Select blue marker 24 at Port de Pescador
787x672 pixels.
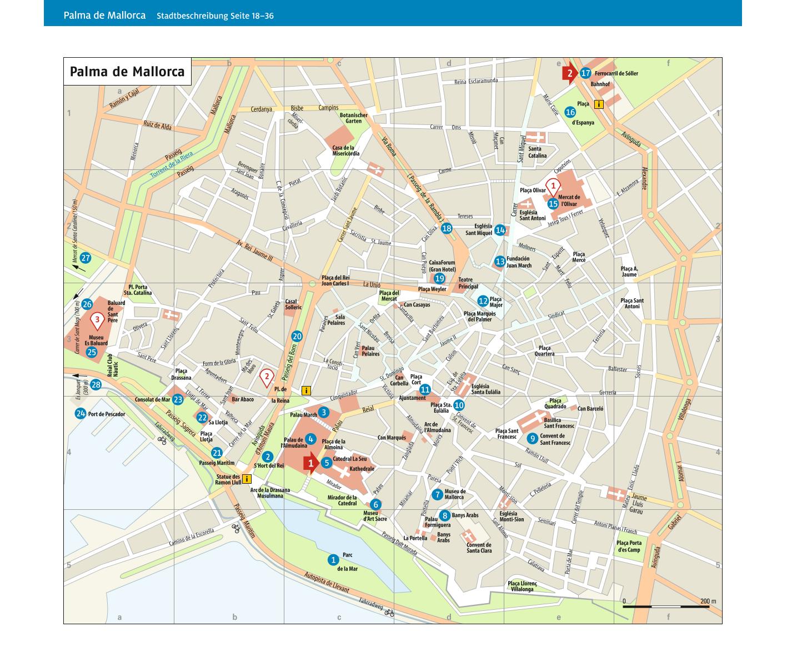point(81,414)
